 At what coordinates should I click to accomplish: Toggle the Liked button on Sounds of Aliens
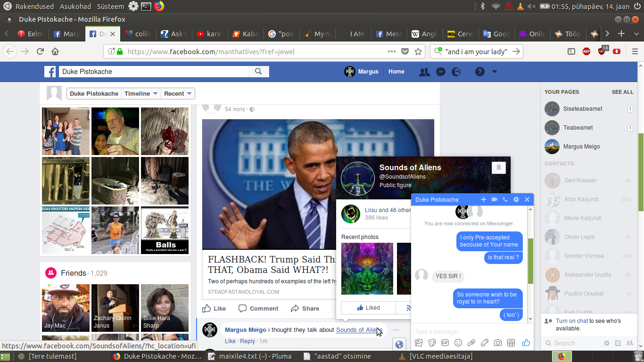[x=368, y=308]
